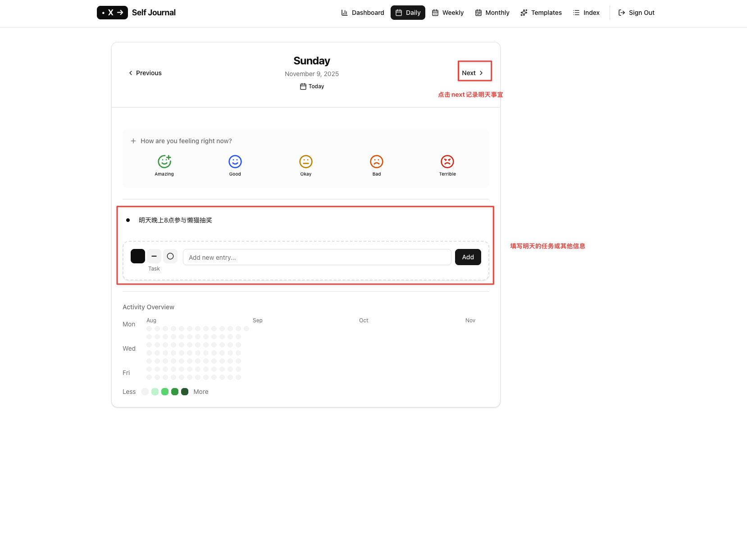
Task: Open the Monthly view
Action: tap(492, 13)
